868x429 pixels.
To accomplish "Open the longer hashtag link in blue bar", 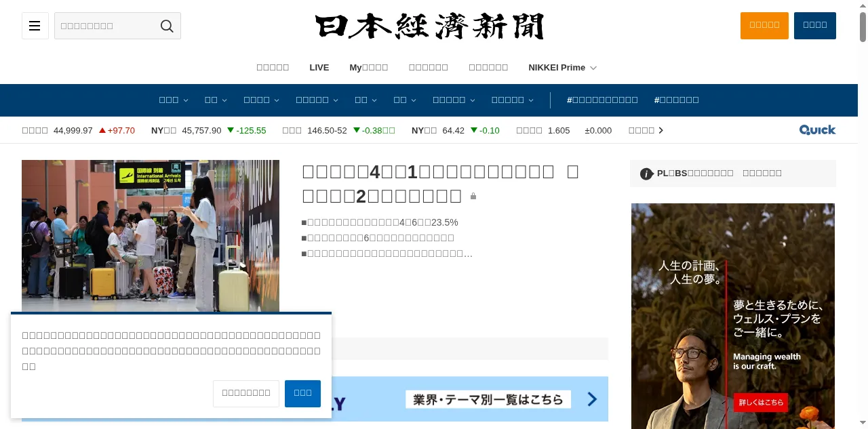I will click(602, 100).
